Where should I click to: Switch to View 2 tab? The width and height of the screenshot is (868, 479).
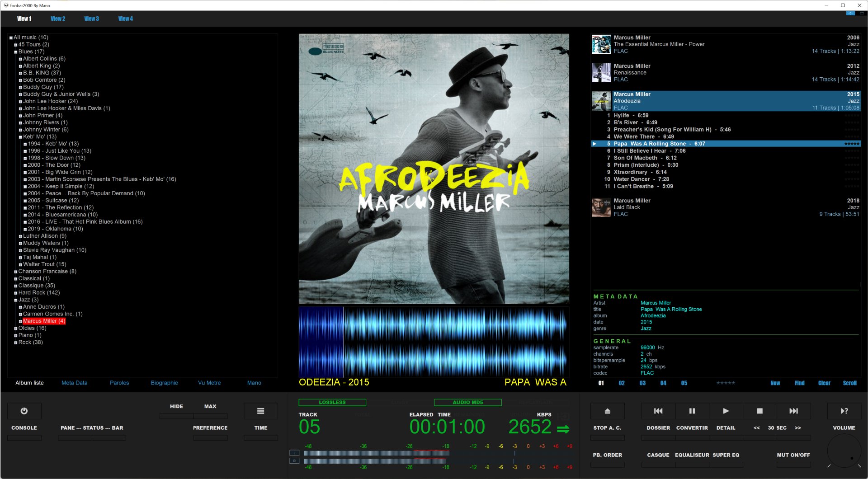(x=58, y=19)
